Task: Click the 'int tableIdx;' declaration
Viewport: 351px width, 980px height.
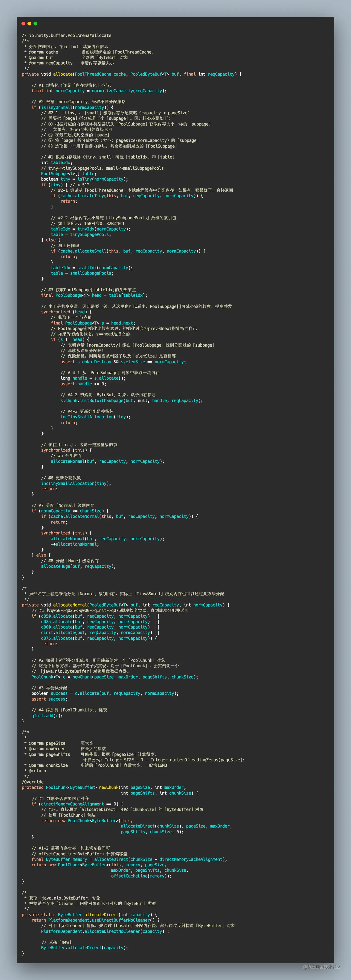Action: point(57,162)
